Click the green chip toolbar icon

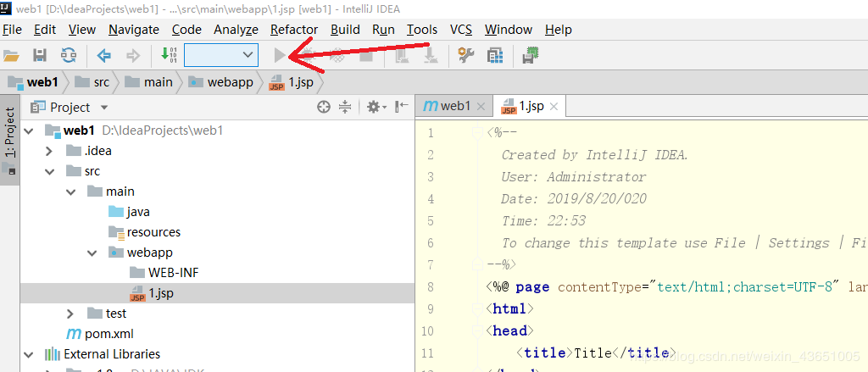pyautogui.click(x=531, y=55)
